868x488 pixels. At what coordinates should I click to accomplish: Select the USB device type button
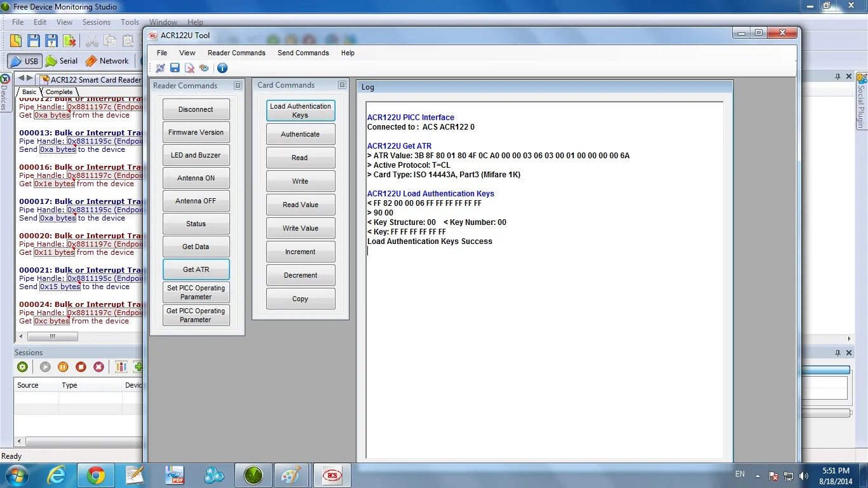point(24,61)
